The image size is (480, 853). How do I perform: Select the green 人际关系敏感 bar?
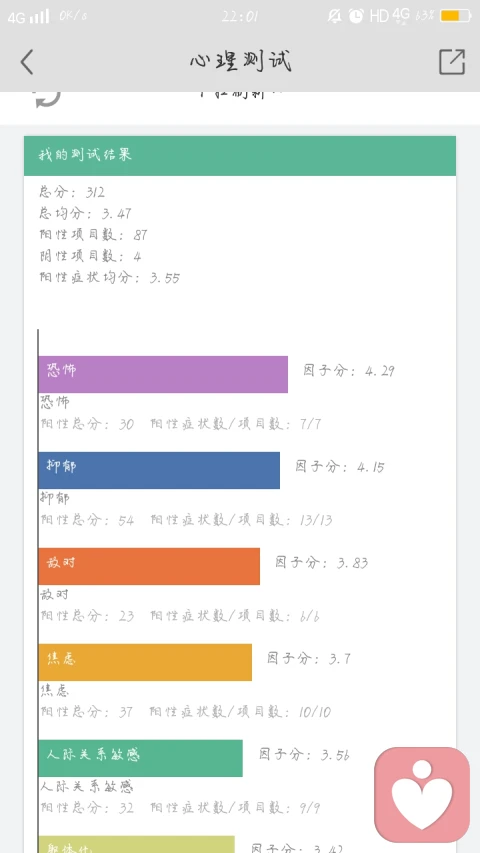(x=140, y=758)
